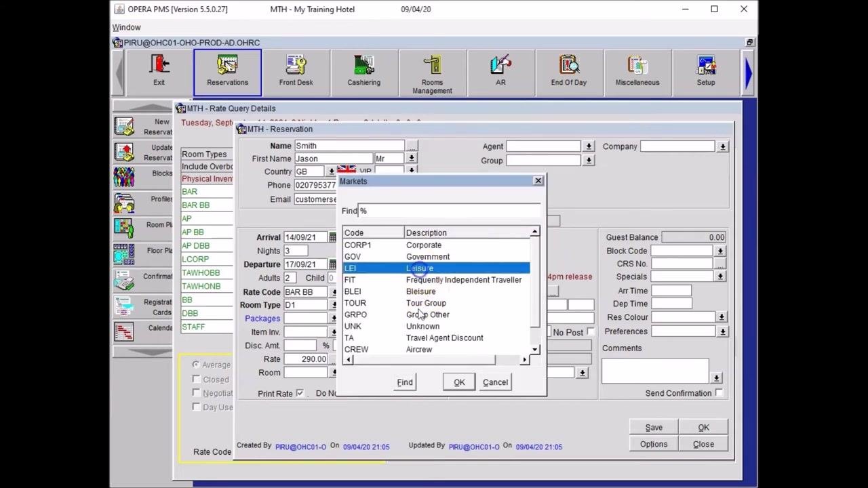Click the Markets list vertical scrollbar
Screen dimensions: 868x488
(535, 291)
